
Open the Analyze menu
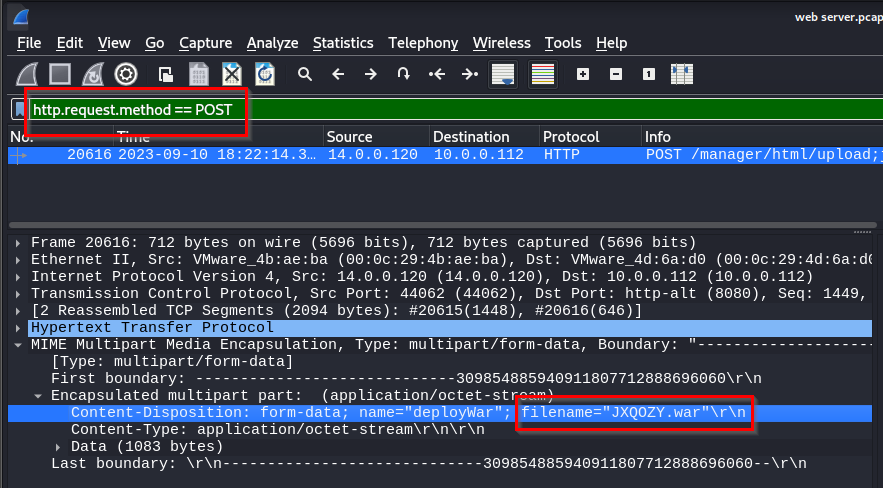tap(272, 43)
